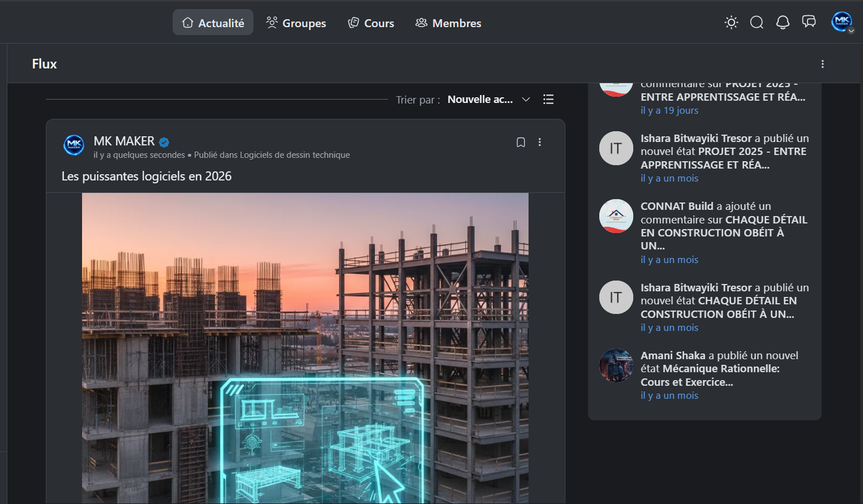Switch the feed to list view icon
The height and width of the screenshot is (504, 863).
[548, 100]
